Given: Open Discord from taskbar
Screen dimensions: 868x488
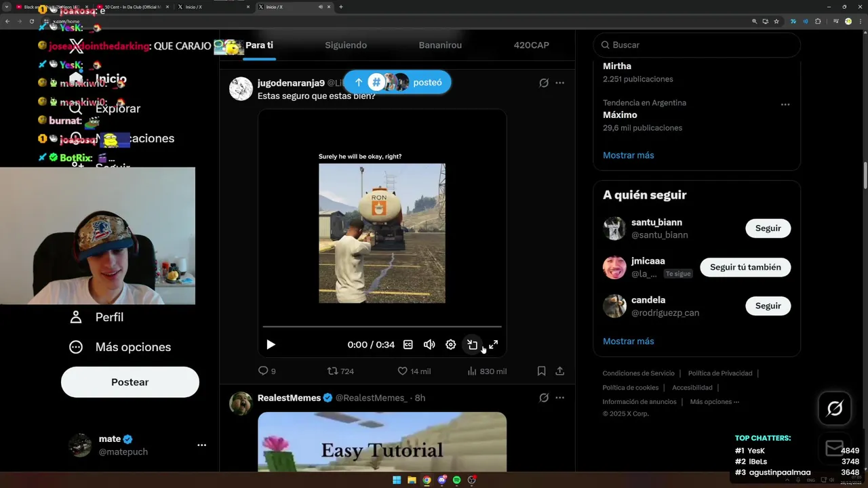Looking at the screenshot, I should pyautogui.click(x=441, y=480).
